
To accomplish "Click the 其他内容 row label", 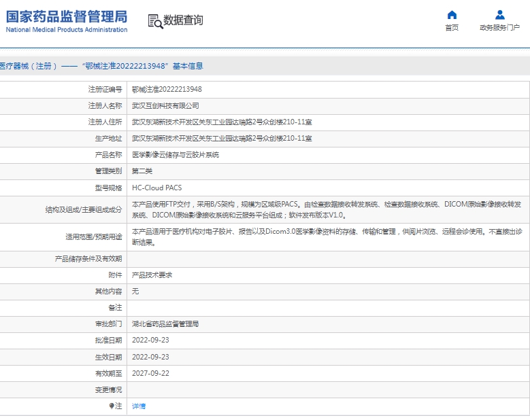I will pyautogui.click(x=108, y=292).
